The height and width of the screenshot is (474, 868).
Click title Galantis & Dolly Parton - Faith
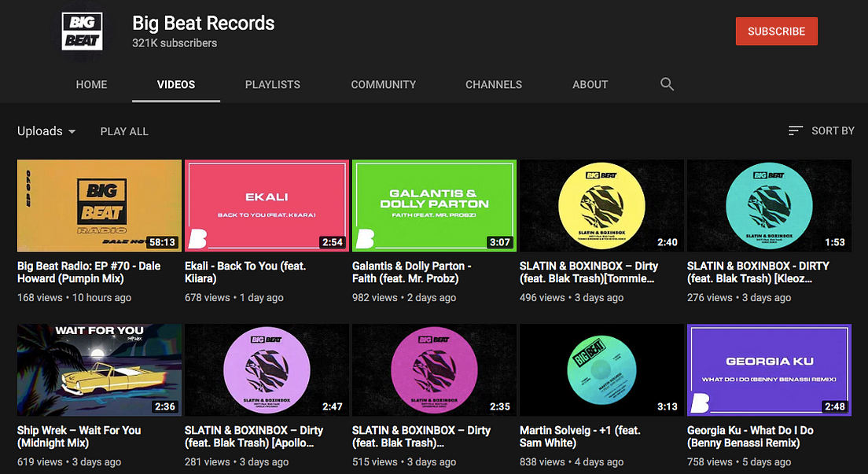tap(412, 272)
